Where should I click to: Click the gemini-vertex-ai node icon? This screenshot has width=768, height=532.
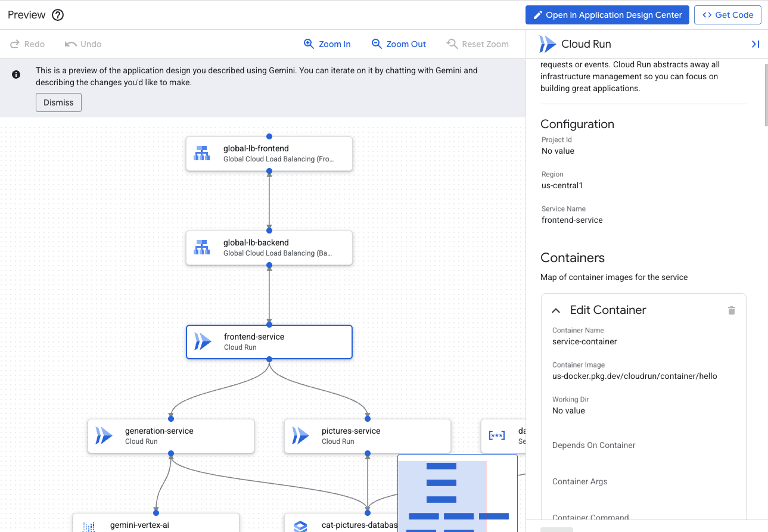click(x=89, y=527)
